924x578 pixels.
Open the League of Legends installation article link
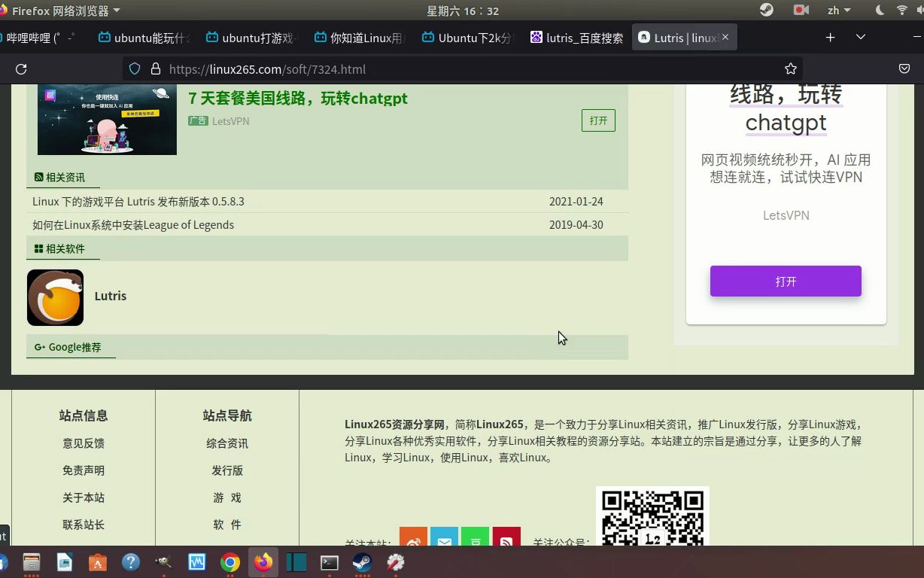click(x=132, y=224)
